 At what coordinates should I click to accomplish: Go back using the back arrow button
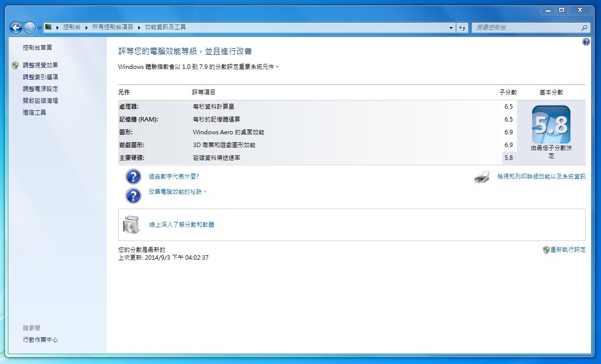(16, 28)
